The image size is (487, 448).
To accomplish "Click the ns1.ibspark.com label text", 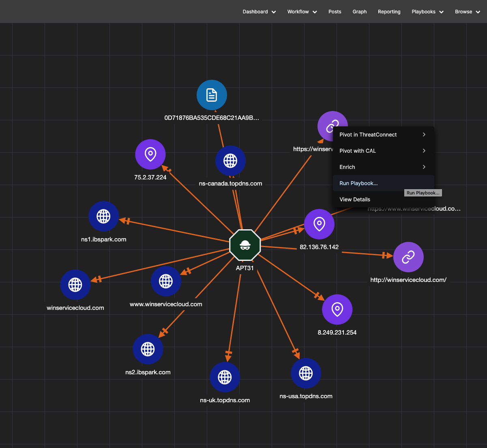I will [103, 239].
